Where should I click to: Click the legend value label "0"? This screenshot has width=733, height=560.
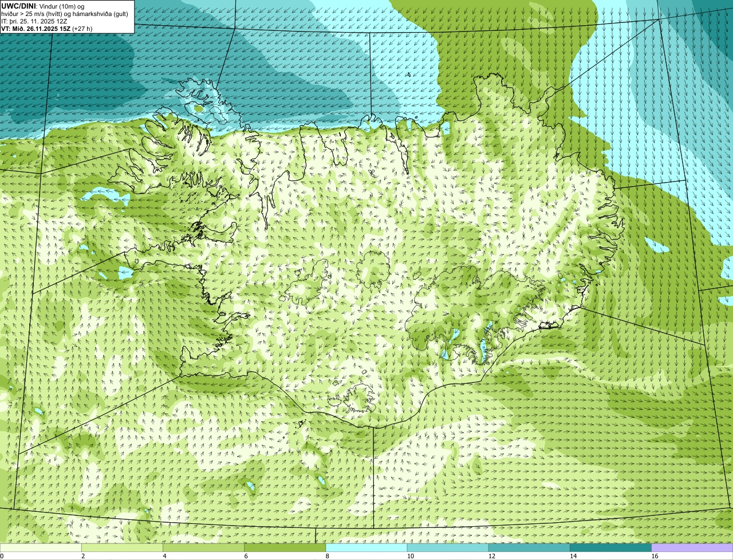pyautogui.click(x=2, y=556)
